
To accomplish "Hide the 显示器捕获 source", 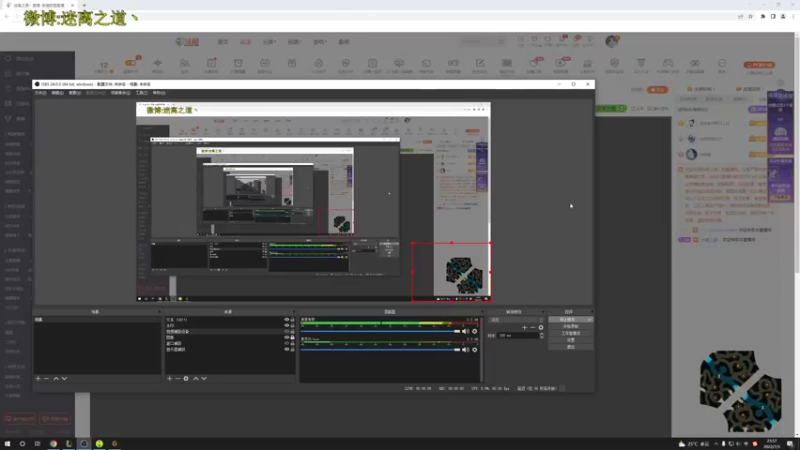I will click(x=287, y=349).
